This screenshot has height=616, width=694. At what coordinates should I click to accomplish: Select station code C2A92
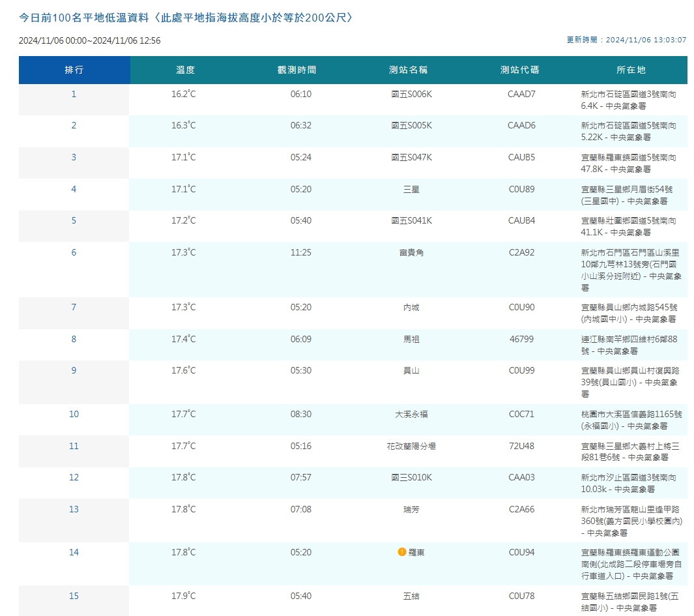(521, 253)
